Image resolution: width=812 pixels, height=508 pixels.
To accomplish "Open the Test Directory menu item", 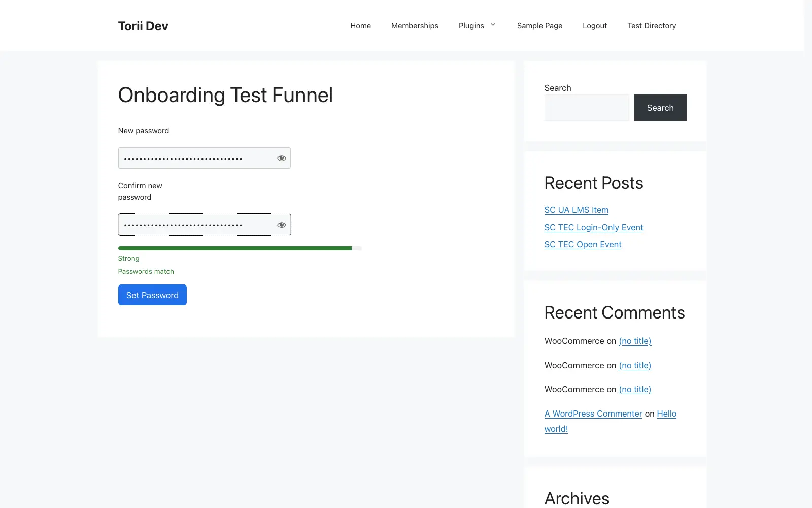I will [x=652, y=26].
